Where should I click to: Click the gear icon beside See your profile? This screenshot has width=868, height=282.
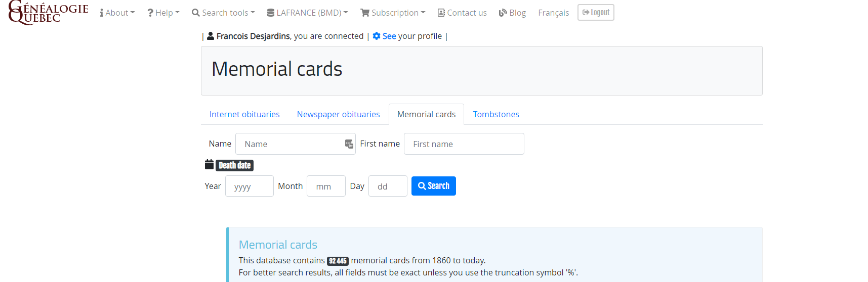point(377,36)
